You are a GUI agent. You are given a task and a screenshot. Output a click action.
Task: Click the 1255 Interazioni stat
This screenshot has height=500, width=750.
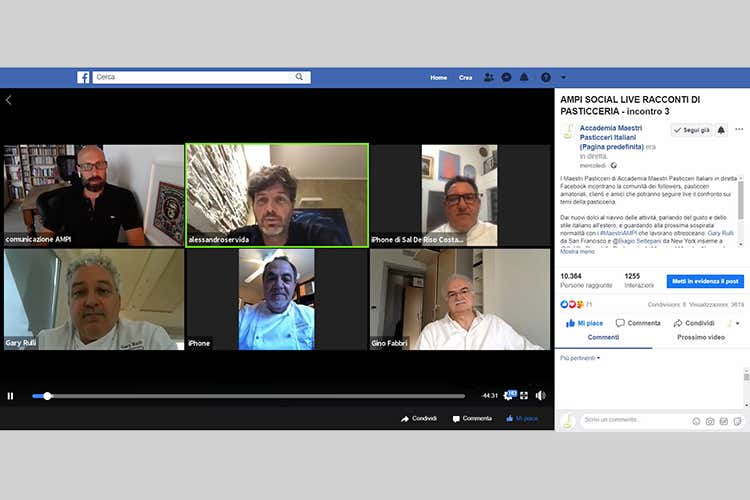(639, 280)
